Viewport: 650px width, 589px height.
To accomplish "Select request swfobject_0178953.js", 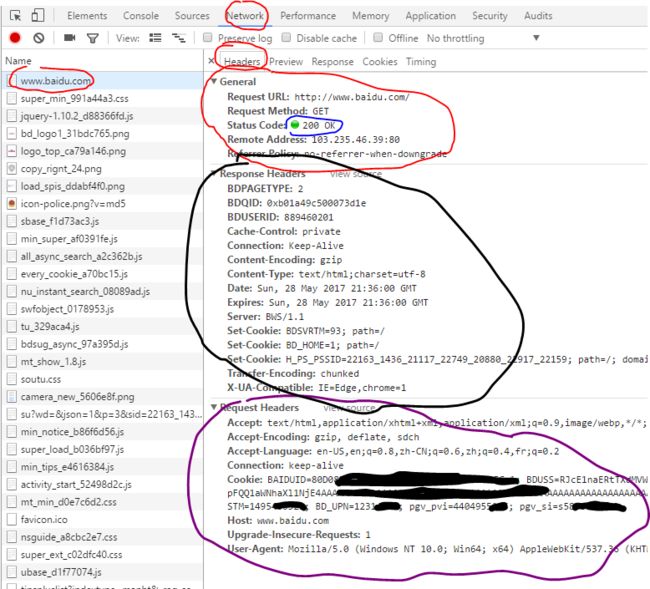I will pyautogui.click(x=102, y=309).
